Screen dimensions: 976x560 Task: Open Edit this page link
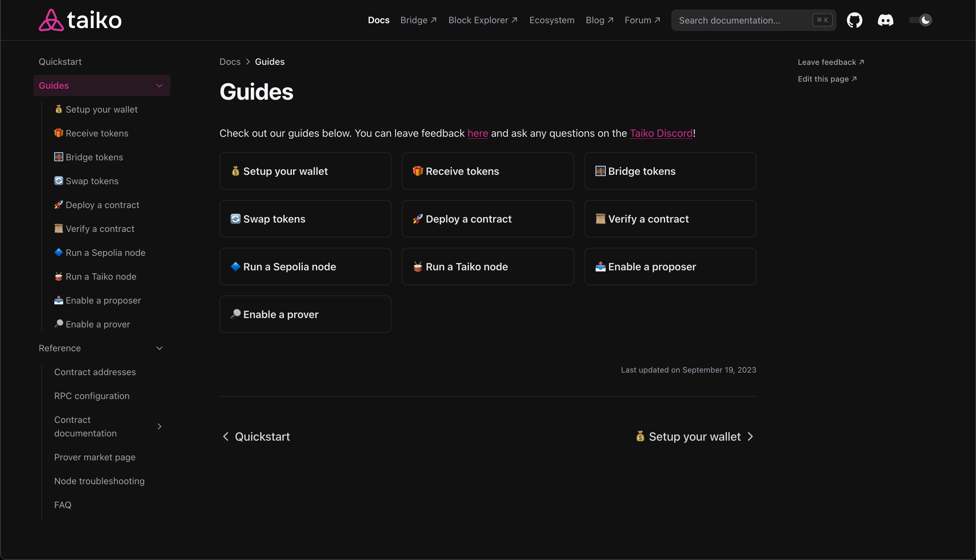coord(827,79)
